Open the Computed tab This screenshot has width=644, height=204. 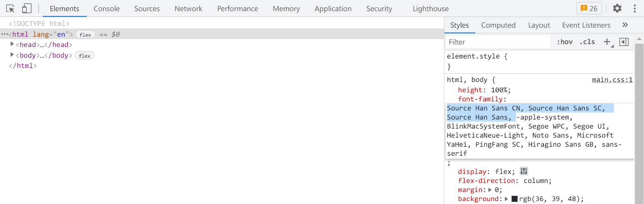coord(498,25)
